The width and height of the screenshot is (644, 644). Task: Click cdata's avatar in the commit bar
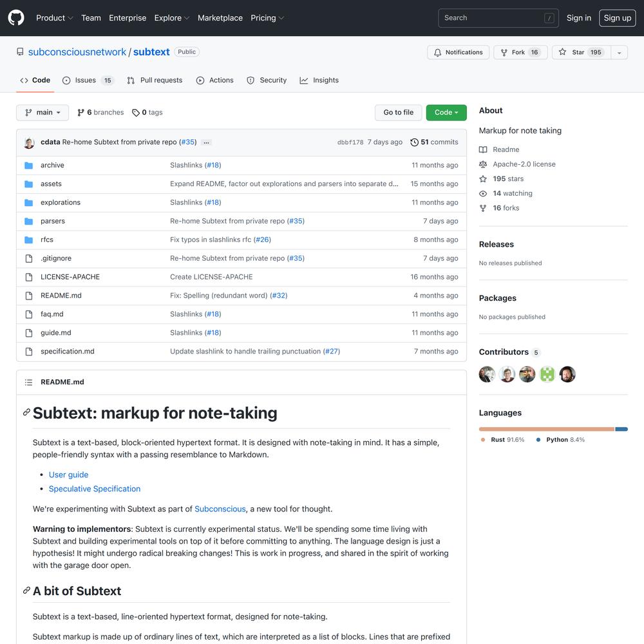[29, 142]
